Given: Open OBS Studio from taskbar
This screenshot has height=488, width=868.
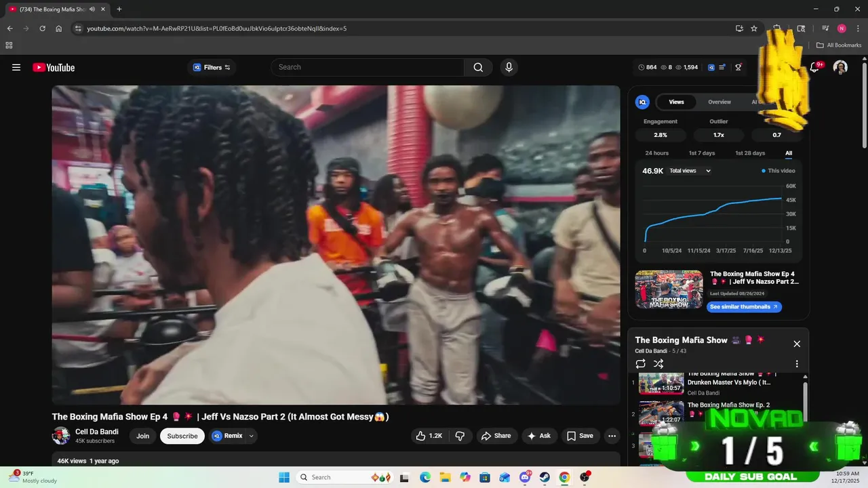Looking at the screenshot, I should (x=585, y=477).
